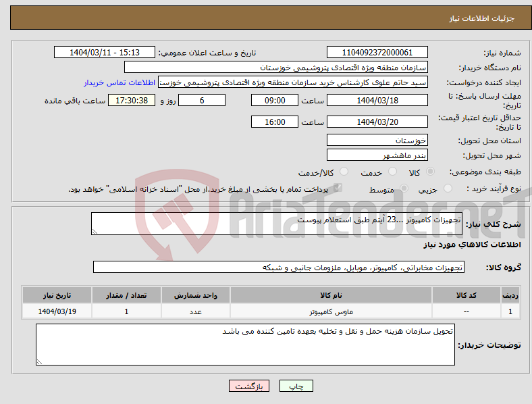Select the جزیی purchase type radio

(x=448, y=188)
